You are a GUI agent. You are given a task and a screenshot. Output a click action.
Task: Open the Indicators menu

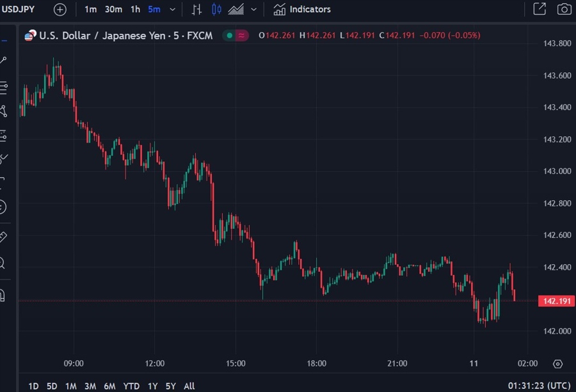point(301,10)
